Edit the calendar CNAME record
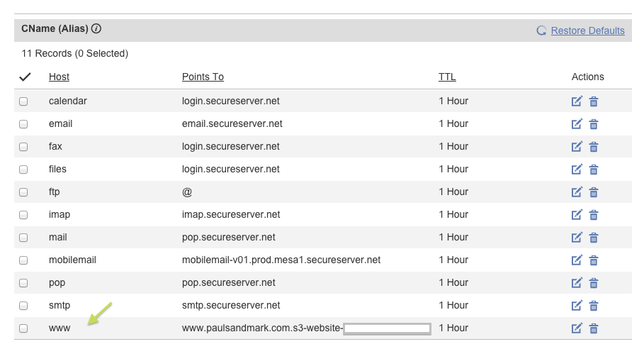Image resolution: width=644 pixels, height=349 pixels. 577,101
